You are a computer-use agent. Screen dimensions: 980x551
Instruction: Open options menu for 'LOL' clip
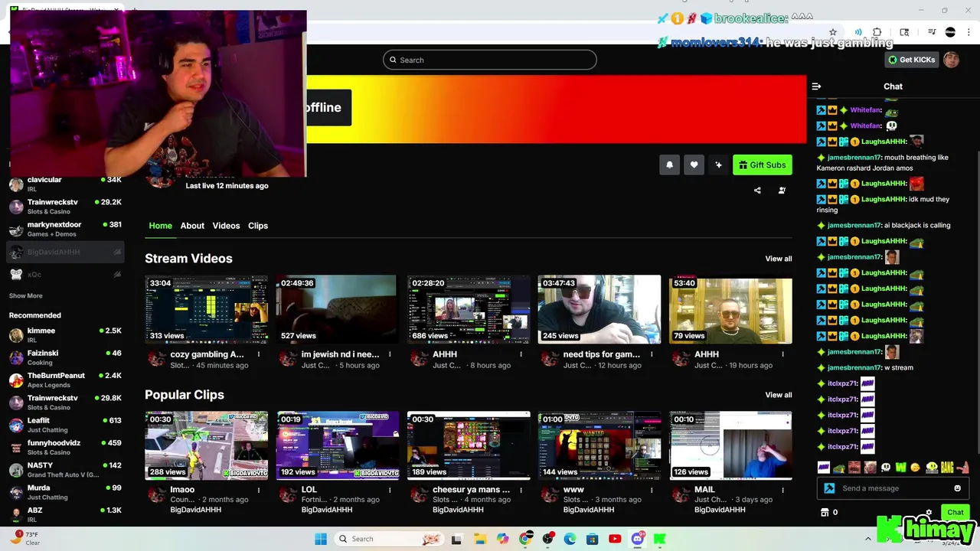point(390,490)
